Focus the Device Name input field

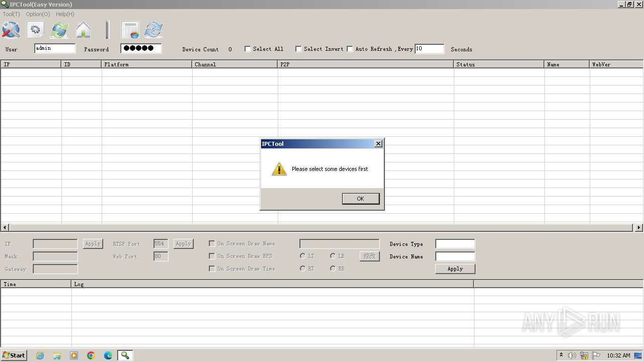tap(455, 256)
